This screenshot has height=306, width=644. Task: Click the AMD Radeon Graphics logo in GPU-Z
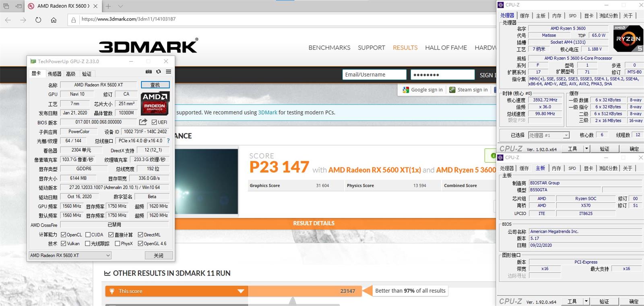tap(155, 103)
